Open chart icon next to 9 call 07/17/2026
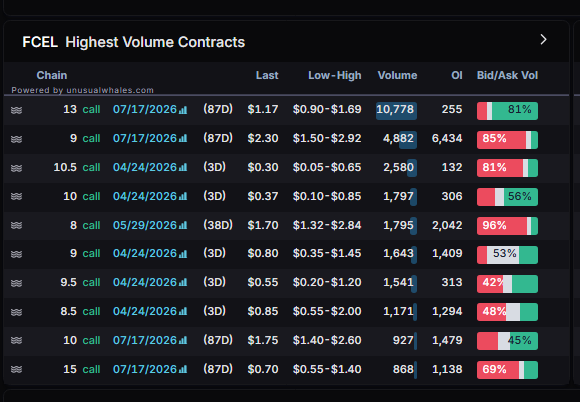 click(x=183, y=139)
